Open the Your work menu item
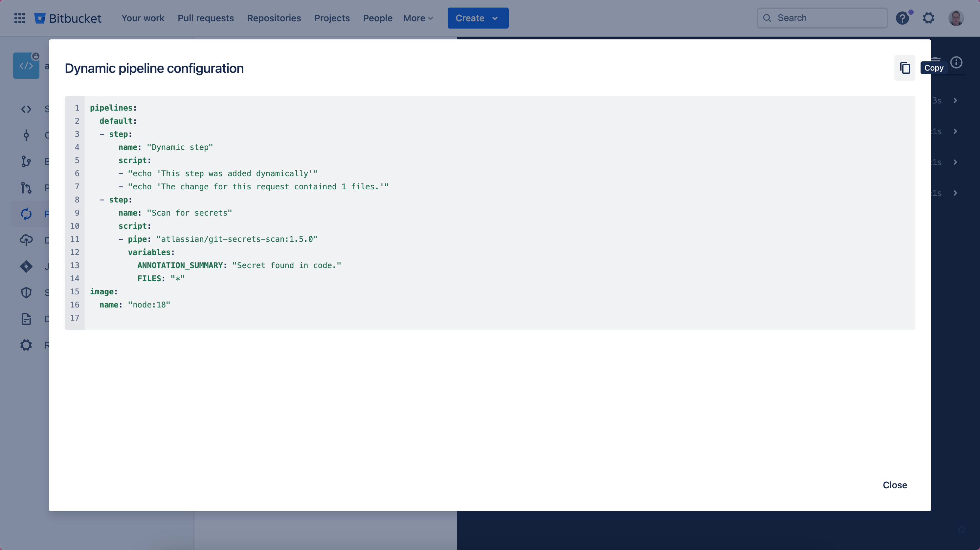This screenshot has height=550, width=980. click(143, 17)
